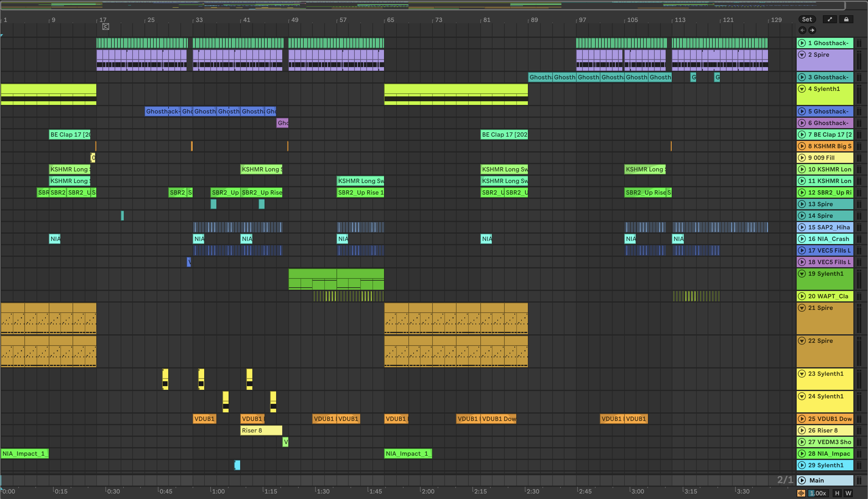Select the locator marker near bar 17

click(x=105, y=27)
